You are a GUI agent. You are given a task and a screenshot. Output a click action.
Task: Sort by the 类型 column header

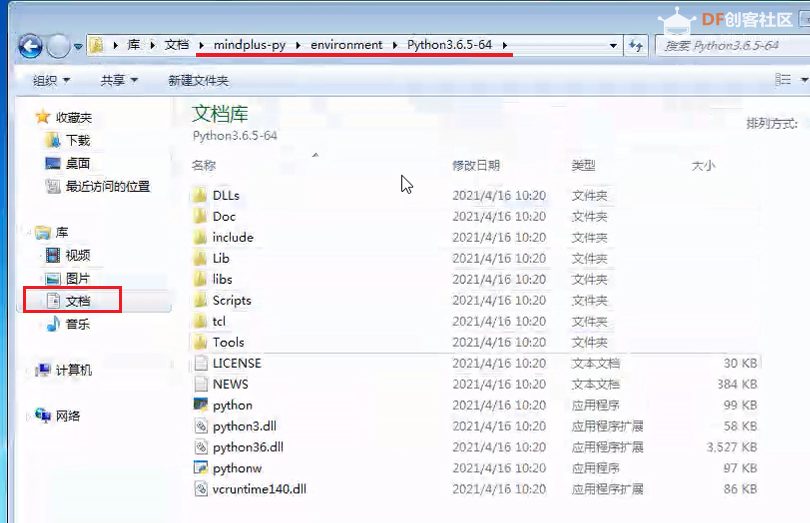click(583, 165)
